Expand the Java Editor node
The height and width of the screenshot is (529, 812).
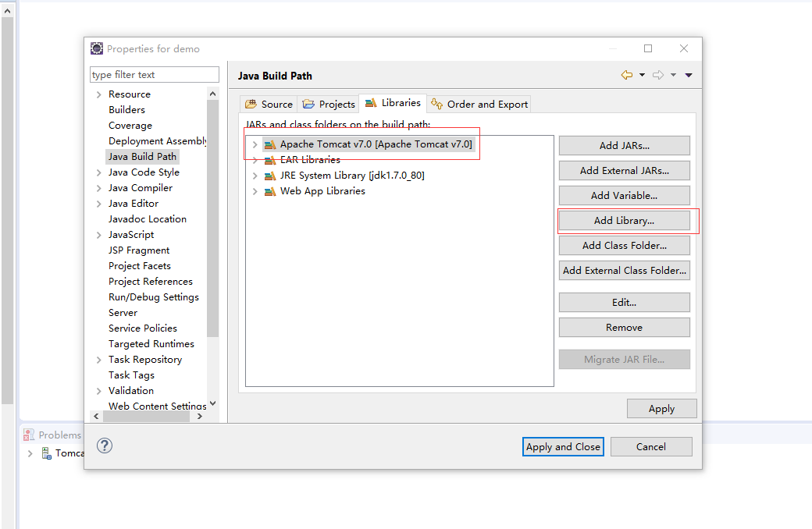(98, 204)
